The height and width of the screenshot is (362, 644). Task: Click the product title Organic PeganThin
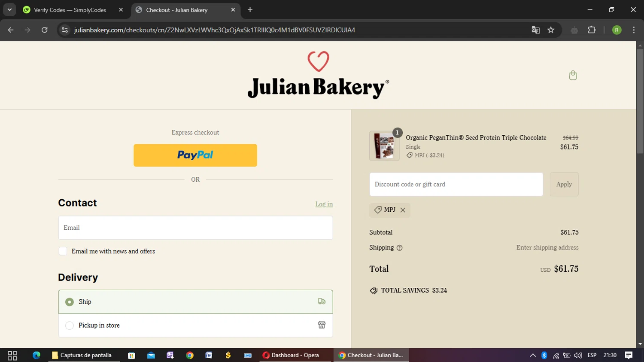pyautogui.click(x=476, y=138)
